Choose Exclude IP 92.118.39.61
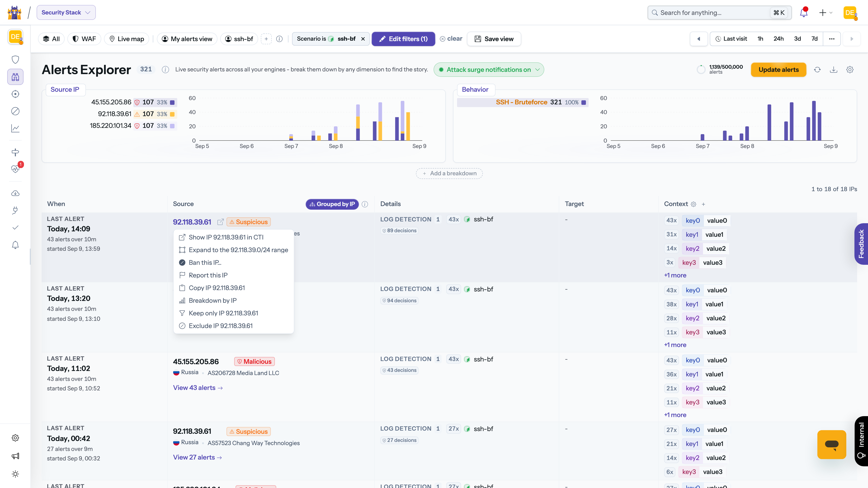Image resolution: width=868 pixels, height=488 pixels. 234,326
